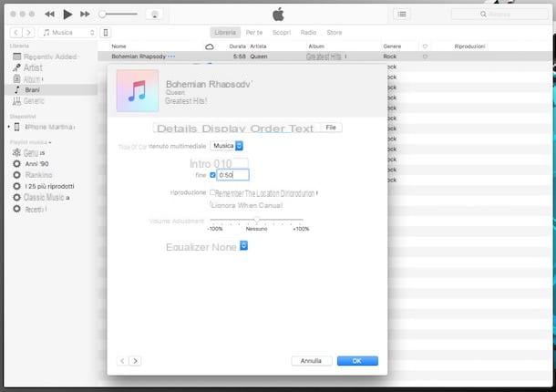Image resolution: width=556 pixels, height=392 pixels.
Task: Go back with the left chevron
Action: pyautogui.click(x=15, y=33)
